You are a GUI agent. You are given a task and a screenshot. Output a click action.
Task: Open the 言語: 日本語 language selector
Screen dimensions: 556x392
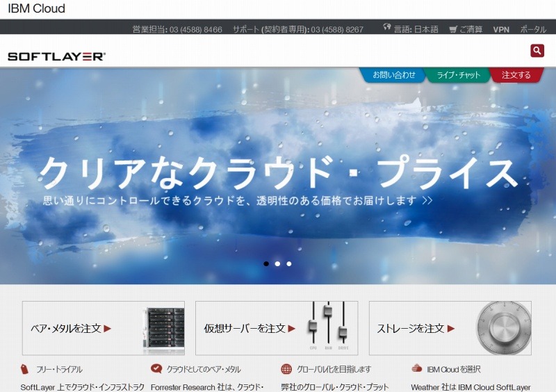416,29
